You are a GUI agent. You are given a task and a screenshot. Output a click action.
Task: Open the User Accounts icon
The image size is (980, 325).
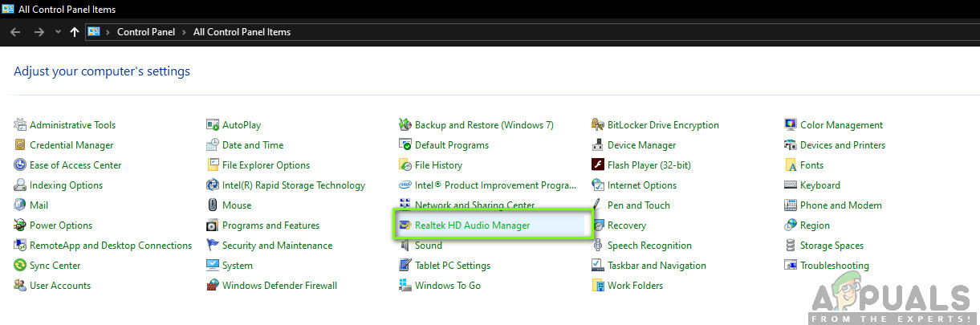pyautogui.click(x=20, y=286)
